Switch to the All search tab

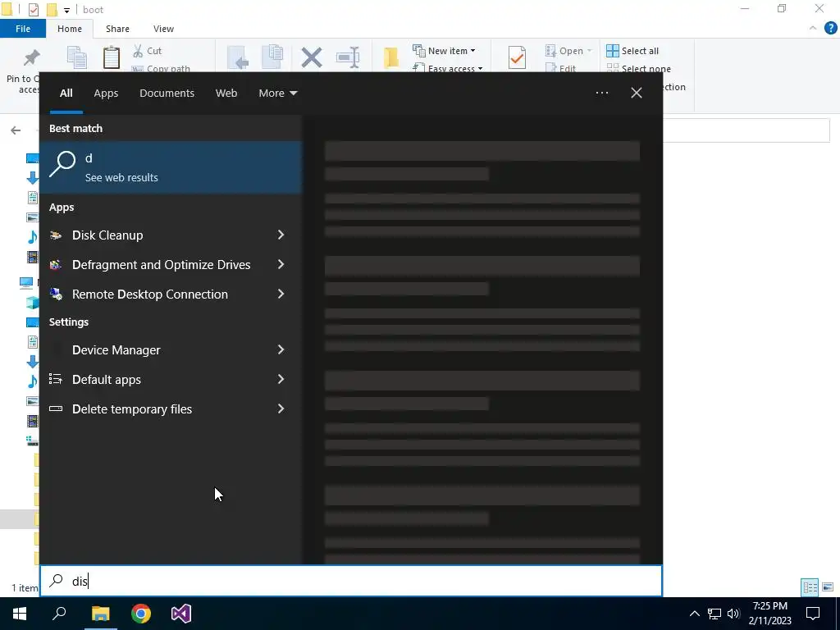66,94
